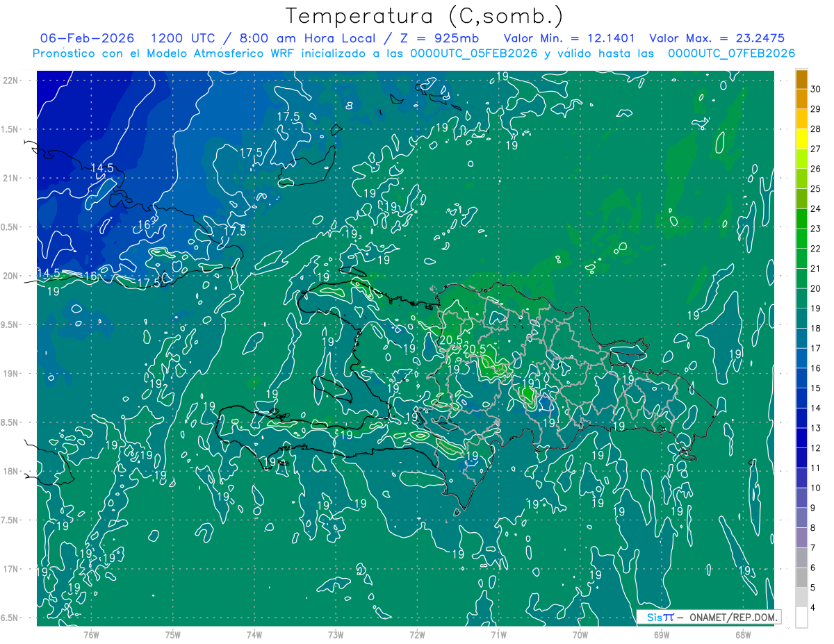
Task: Pick the gray swatch between 5 and 6
Action: 801,577
